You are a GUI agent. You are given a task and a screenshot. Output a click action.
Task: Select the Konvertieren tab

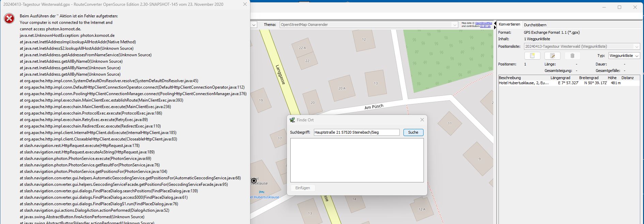coord(509,25)
